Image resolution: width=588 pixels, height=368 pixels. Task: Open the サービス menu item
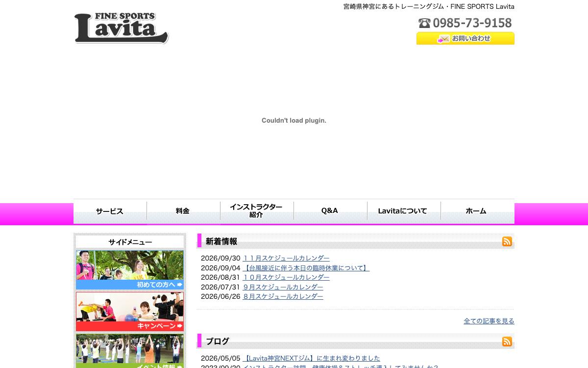click(110, 211)
